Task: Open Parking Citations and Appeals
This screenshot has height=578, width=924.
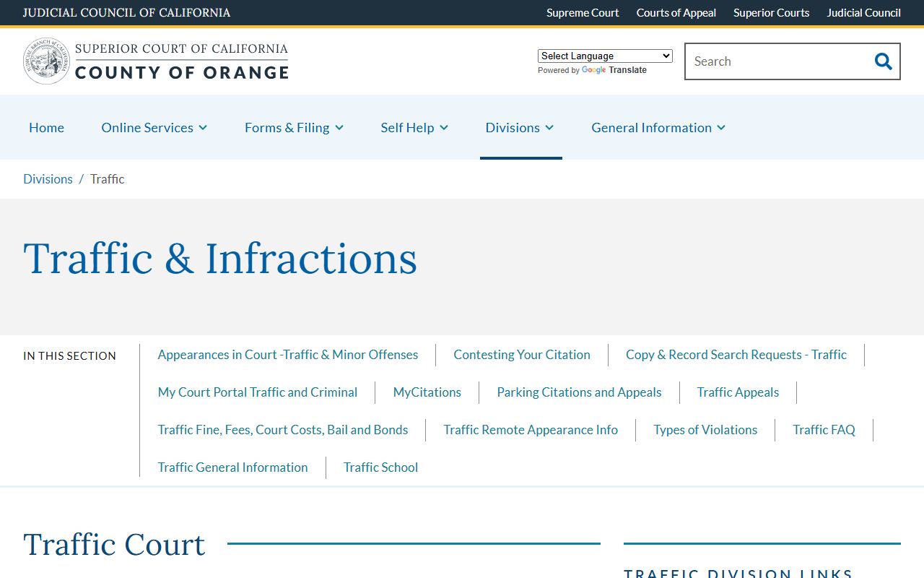Action: [x=579, y=392]
